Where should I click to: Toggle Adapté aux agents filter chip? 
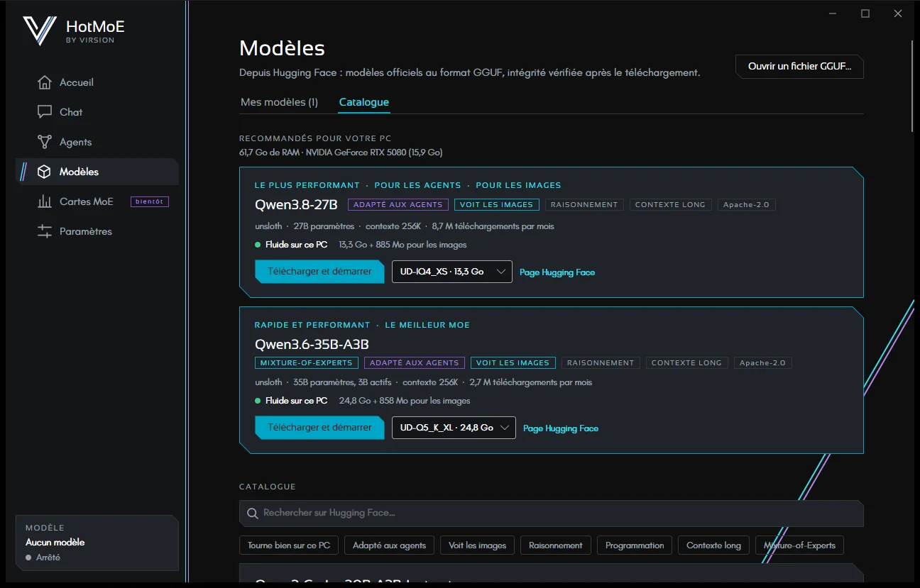pyautogui.click(x=390, y=545)
